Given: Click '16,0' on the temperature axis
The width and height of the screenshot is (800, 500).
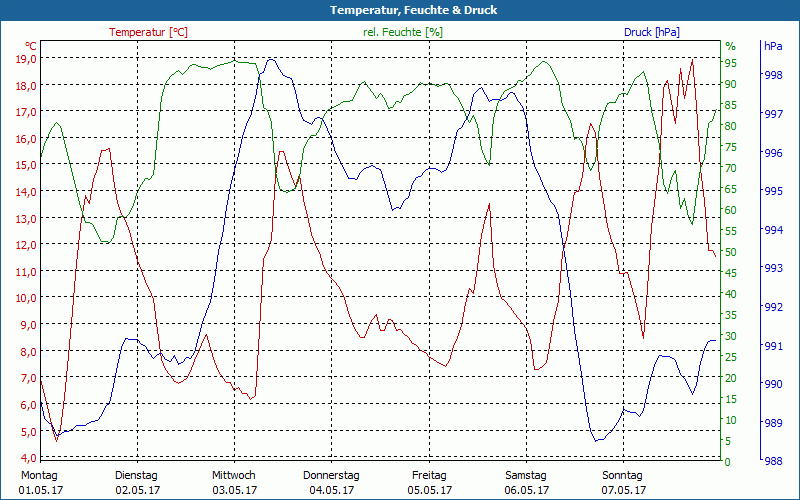Looking at the screenshot, I should 26,139.
